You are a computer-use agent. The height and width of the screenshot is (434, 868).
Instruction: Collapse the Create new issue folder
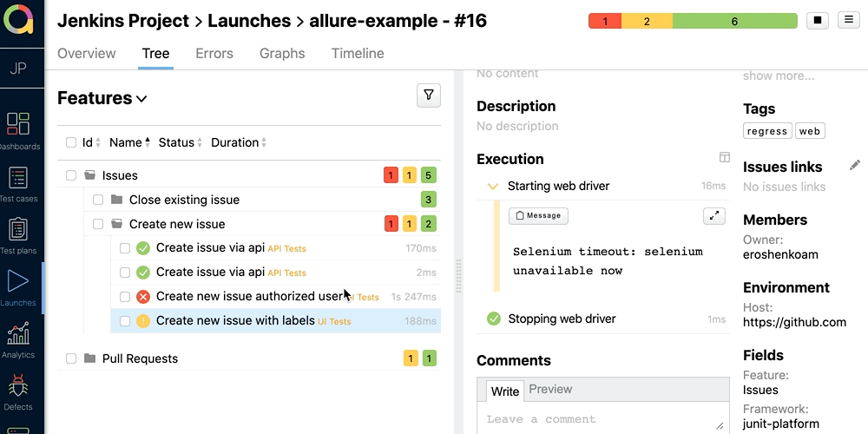pos(117,224)
